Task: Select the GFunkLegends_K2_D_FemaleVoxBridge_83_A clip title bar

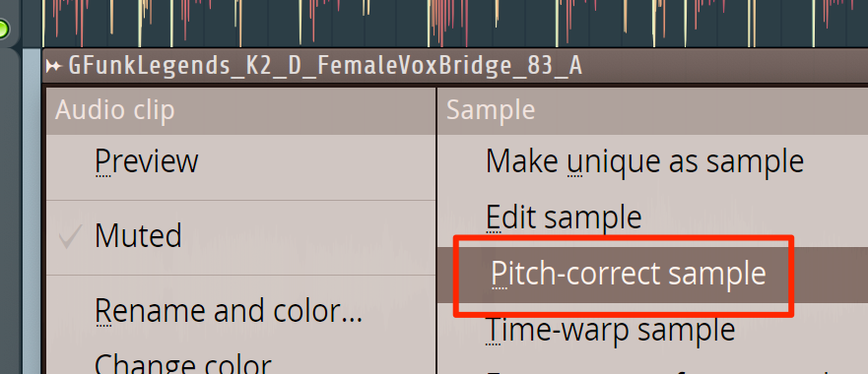Action: point(455,66)
